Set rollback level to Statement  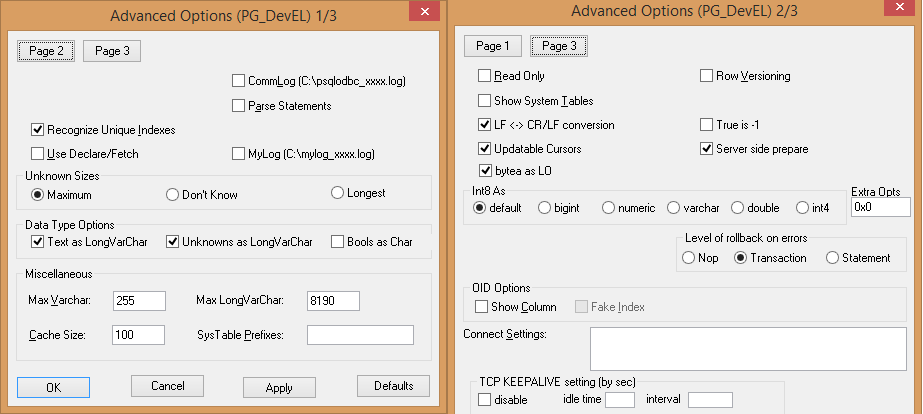pyautogui.click(x=832, y=258)
